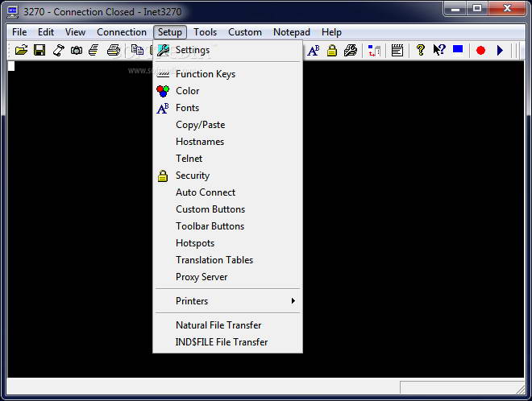Click the copy pages toolbar icon
532x401 pixels.
pyautogui.click(x=137, y=50)
